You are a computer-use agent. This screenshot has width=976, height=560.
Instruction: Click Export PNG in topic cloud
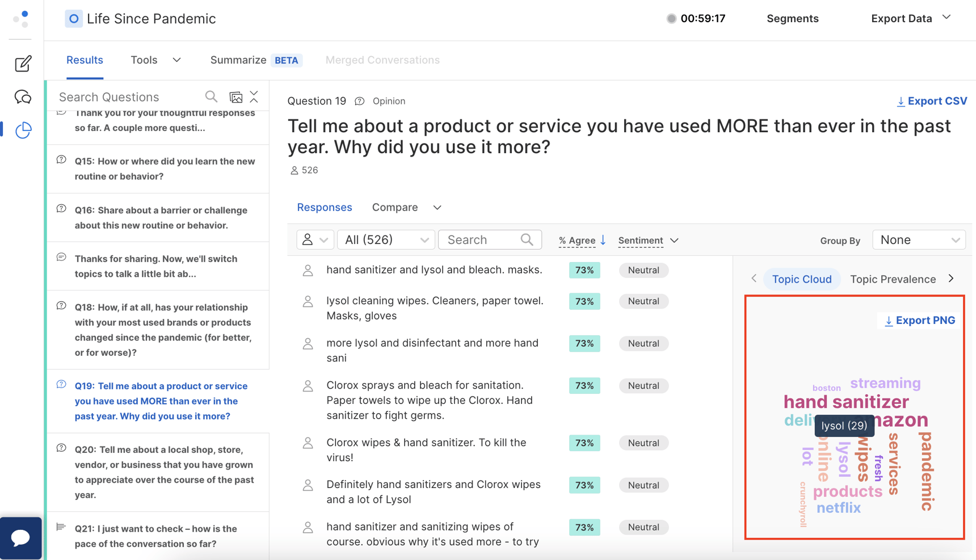tap(920, 321)
